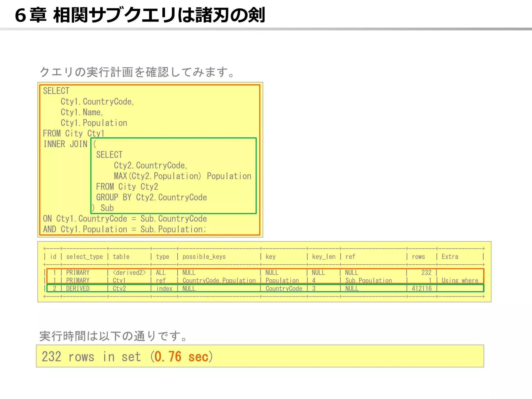Screen dimensions: 532x399
Task: Click the INNER JOIN keyword
Action: click(x=65, y=144)
